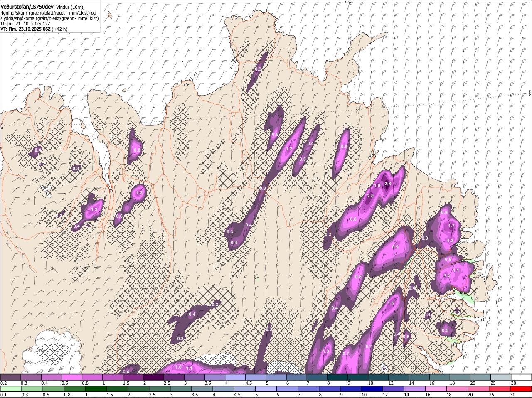
Task: Pick upper legend swatch between 0.2 and 0.3
Action: pyautogui.click(x=10, y=377)
